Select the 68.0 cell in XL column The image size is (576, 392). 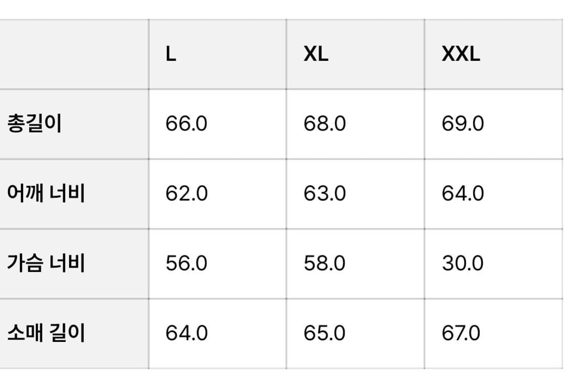(x=325, y=124)
